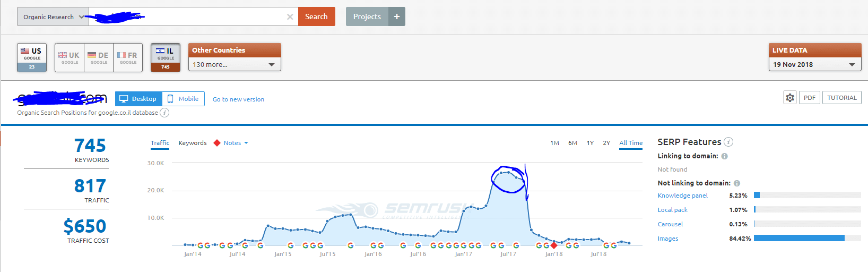Select the US Google database
This screenshot has width=868, height=272.
coord(32,57)
